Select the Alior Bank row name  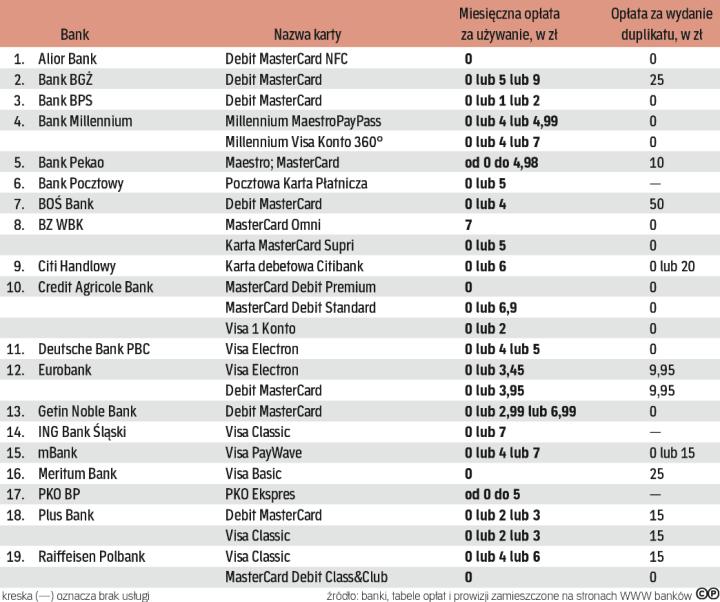67,59
